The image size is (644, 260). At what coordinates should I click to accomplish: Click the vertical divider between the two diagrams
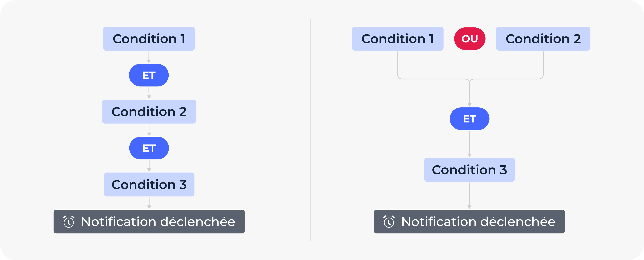tap(310, 130)
